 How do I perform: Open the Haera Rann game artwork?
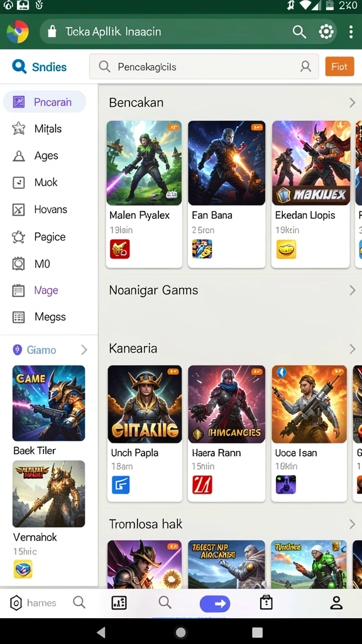pyautogui.click(x=226, y=404)
